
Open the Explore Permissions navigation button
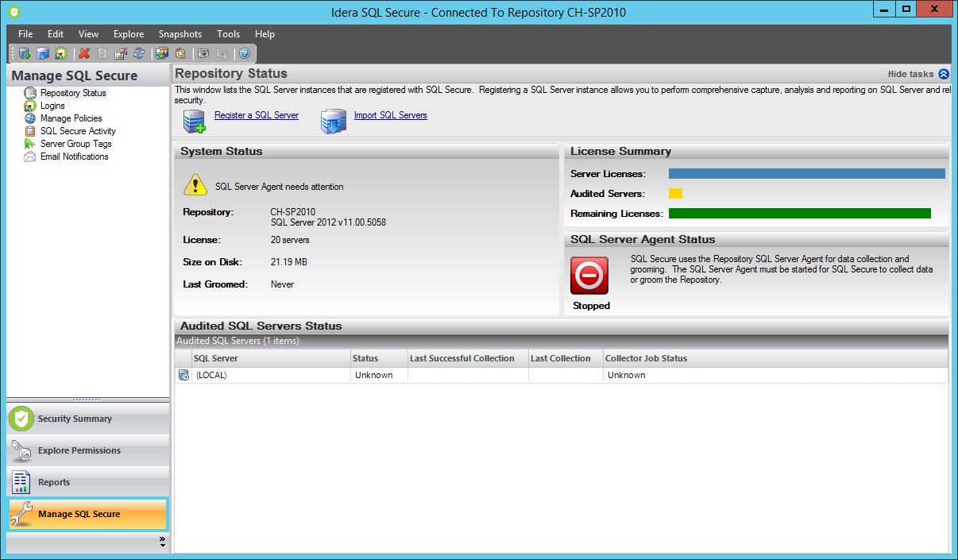pyautogui.click(x=88, y=450)
